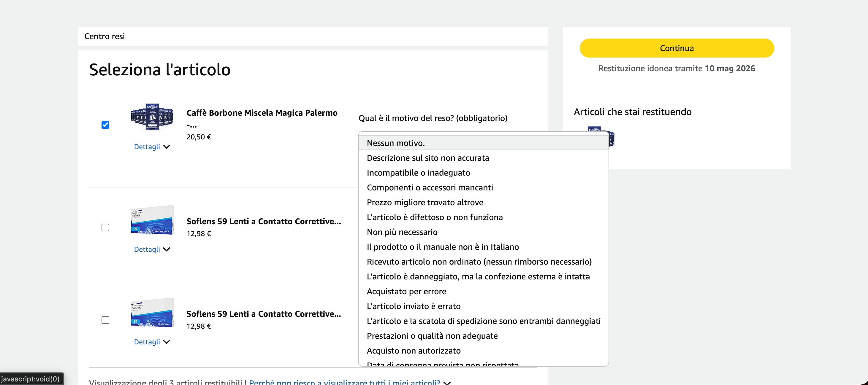Image resolution: width=868 pixels, height=385 pixels.
Task: Choose 'Ricevuto articolo non ordinato' option
Action: 484,262
